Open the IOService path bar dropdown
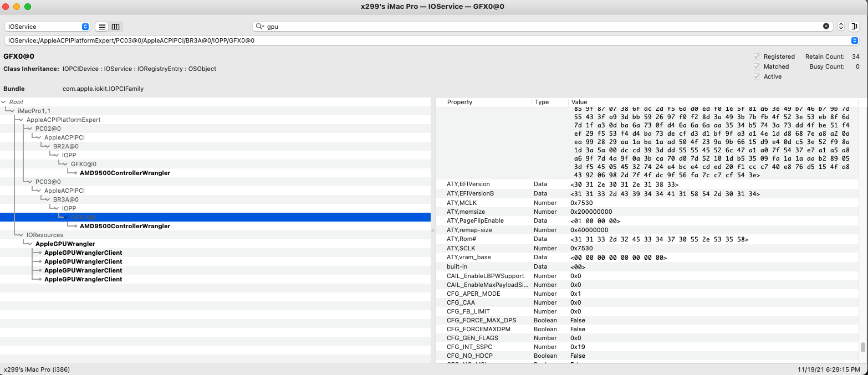Viewport: 868px width, 375px height. point(854,40)
